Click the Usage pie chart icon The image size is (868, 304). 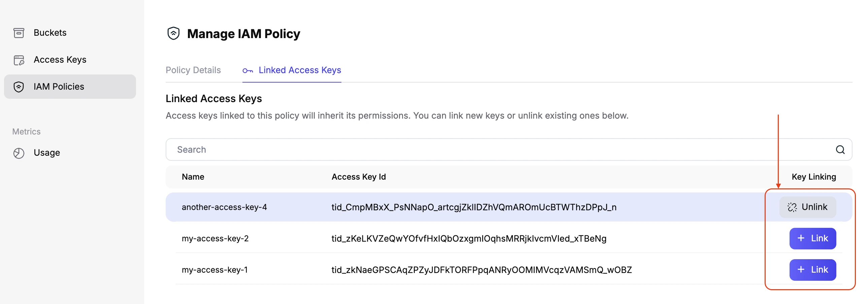point(19,153)
